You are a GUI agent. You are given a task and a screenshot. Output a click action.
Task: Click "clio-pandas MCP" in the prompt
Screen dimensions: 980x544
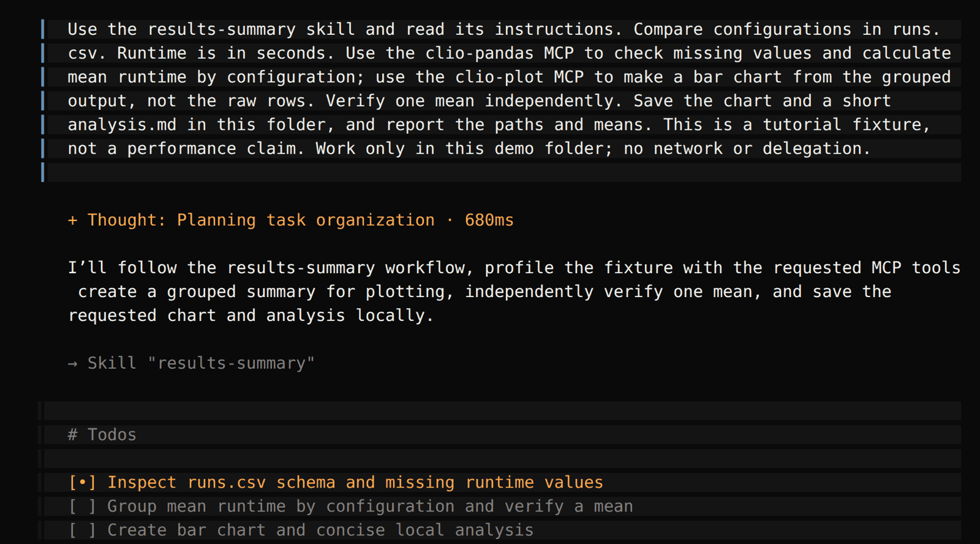(x=500, y=53)
